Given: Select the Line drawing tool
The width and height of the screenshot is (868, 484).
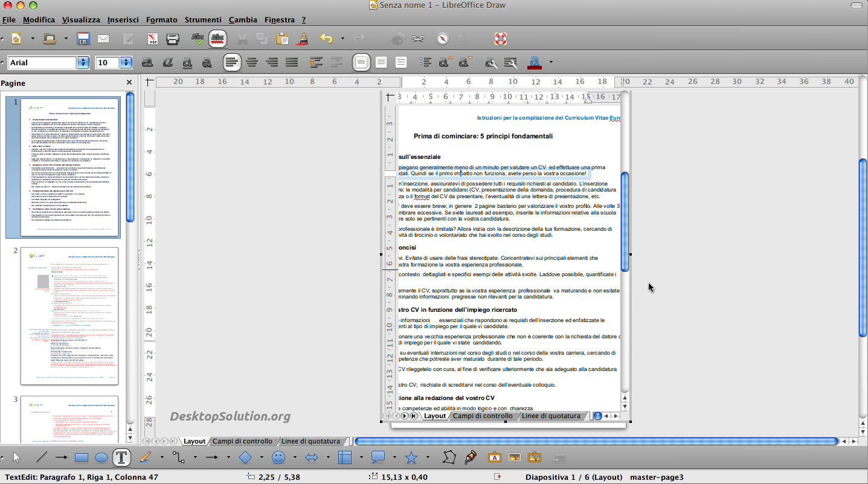Looking at the screenshot, I should coord(41,458).
